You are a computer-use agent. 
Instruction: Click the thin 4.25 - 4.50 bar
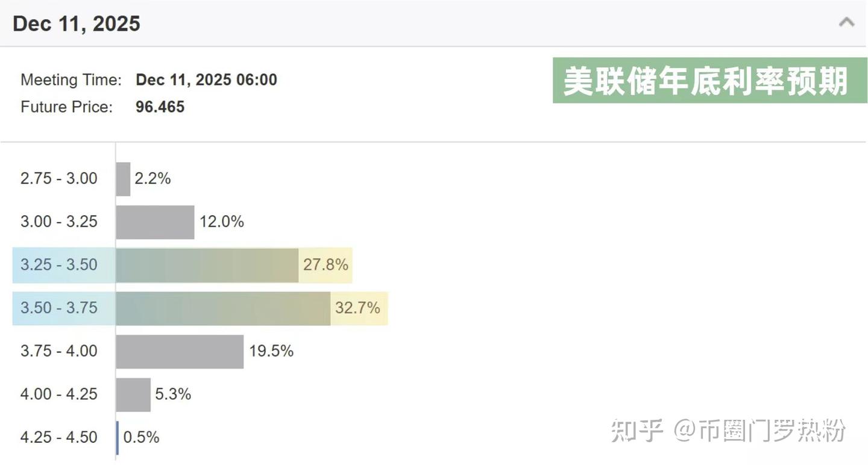(x=117, y=437)
